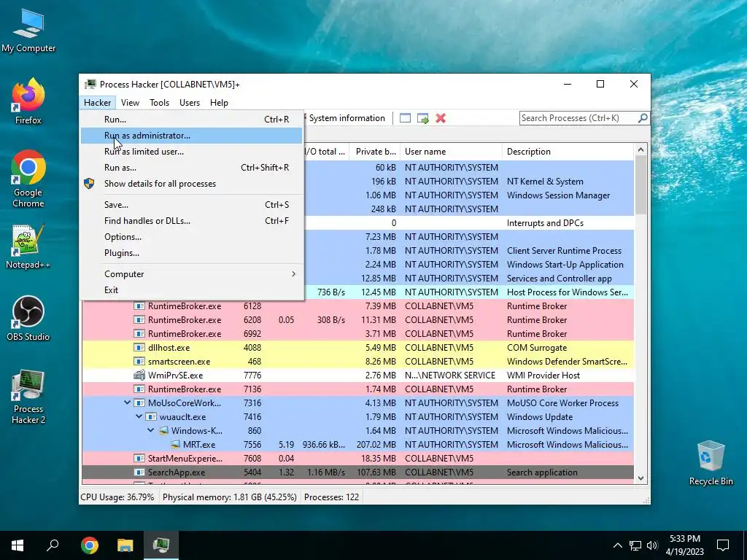Open taskbar search magnifier
Screen dimensions: 747x560
(53, 545)
